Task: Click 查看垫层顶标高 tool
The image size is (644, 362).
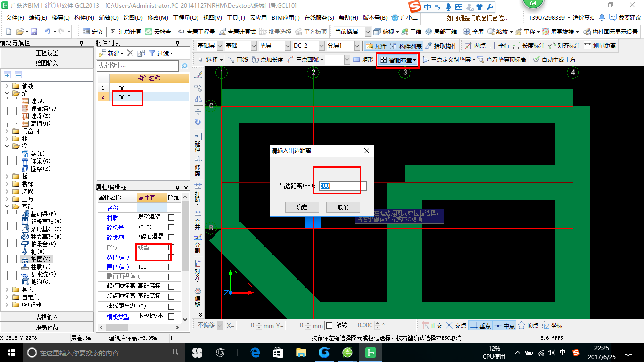Action: tap(502, 60)
